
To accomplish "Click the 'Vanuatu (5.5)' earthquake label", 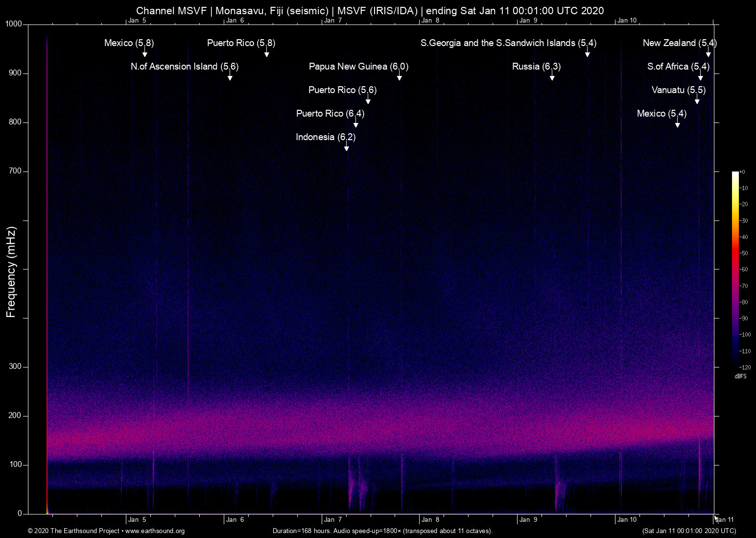I will 679,90.
